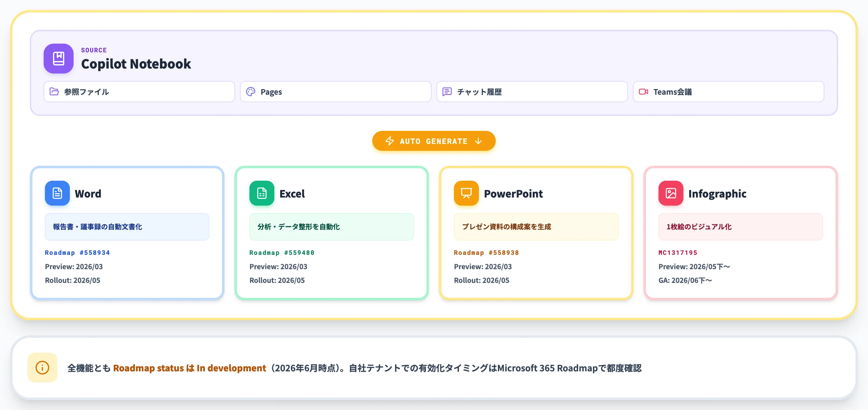868x410 pixels.
Task: Click the SOURCE label
Action: coord(94,50)
